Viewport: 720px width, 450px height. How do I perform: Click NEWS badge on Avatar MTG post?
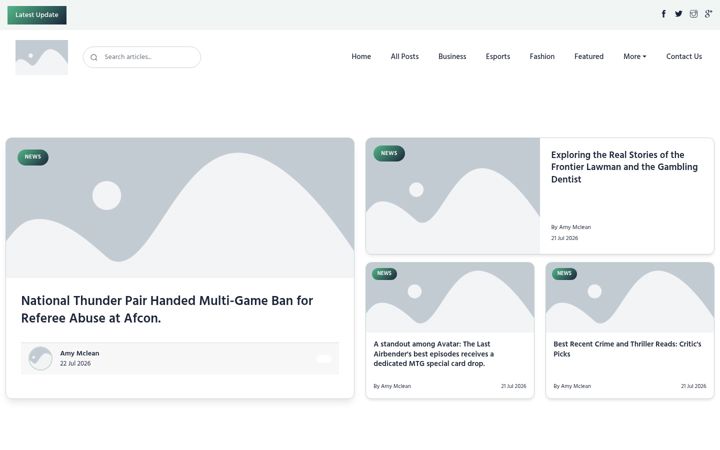(x=384, y=273)
